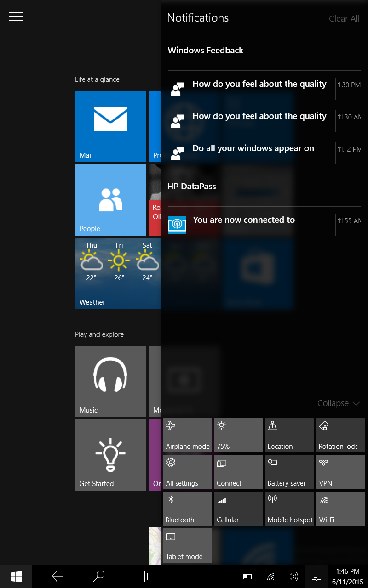
Task: Toggle Cellular quick action
Action: click(x=239, y=509)
